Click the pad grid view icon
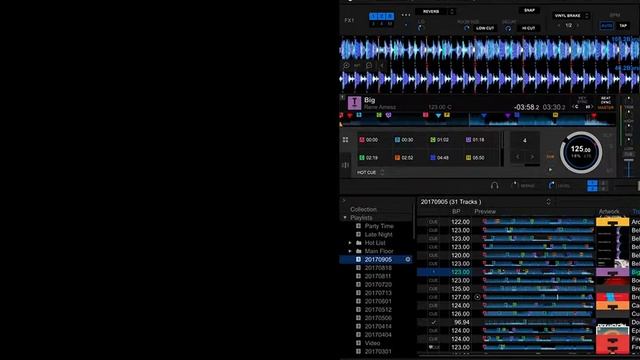 (x=345, y=140)
